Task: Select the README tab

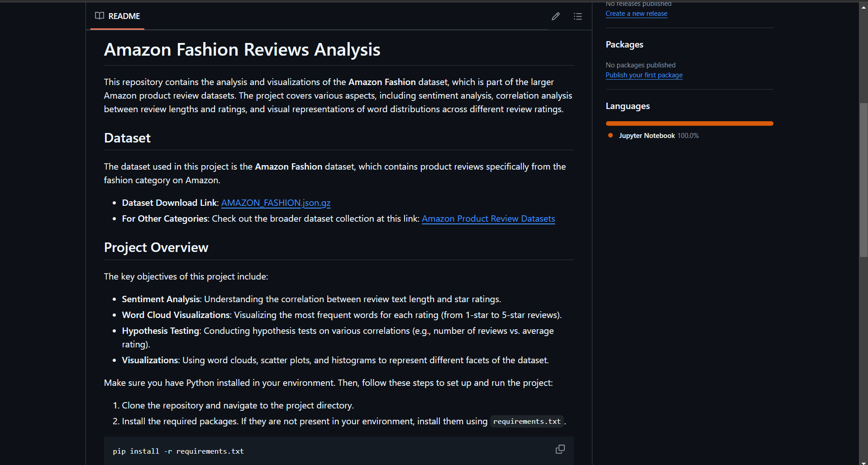Action: pos(118,16)
